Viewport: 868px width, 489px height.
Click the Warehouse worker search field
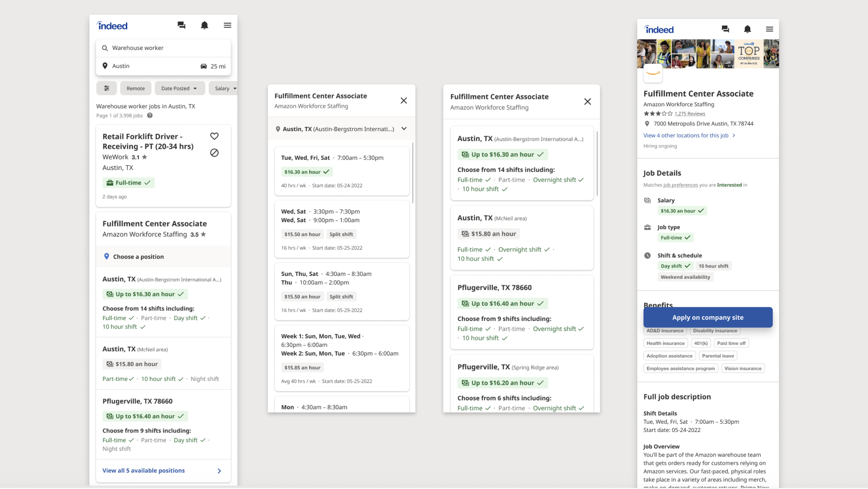click(x=163, y=48)
